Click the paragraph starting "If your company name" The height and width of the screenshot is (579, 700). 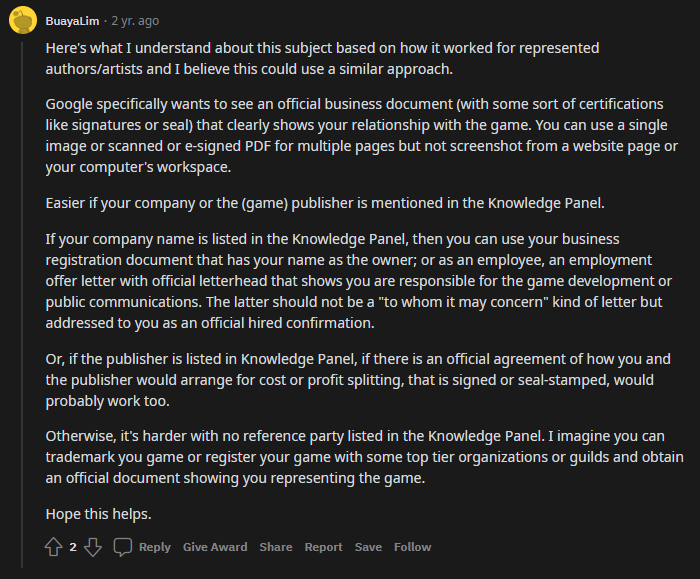(358, 281)
